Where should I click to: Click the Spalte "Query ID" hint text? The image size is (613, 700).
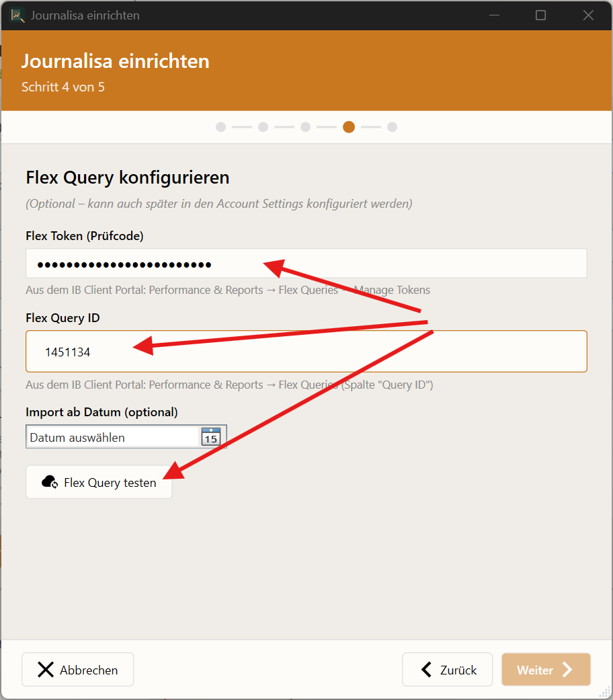[x=229, y=385]
